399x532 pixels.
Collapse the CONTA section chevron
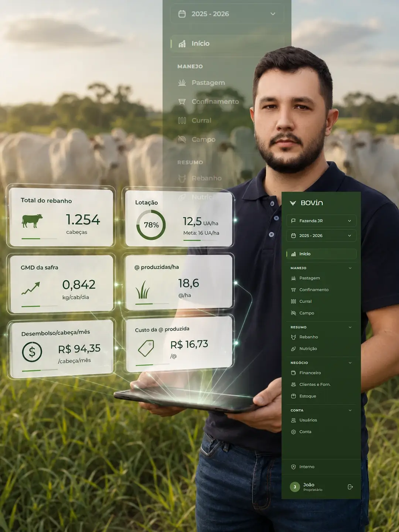pyautogui.click(x=350, y=410)
